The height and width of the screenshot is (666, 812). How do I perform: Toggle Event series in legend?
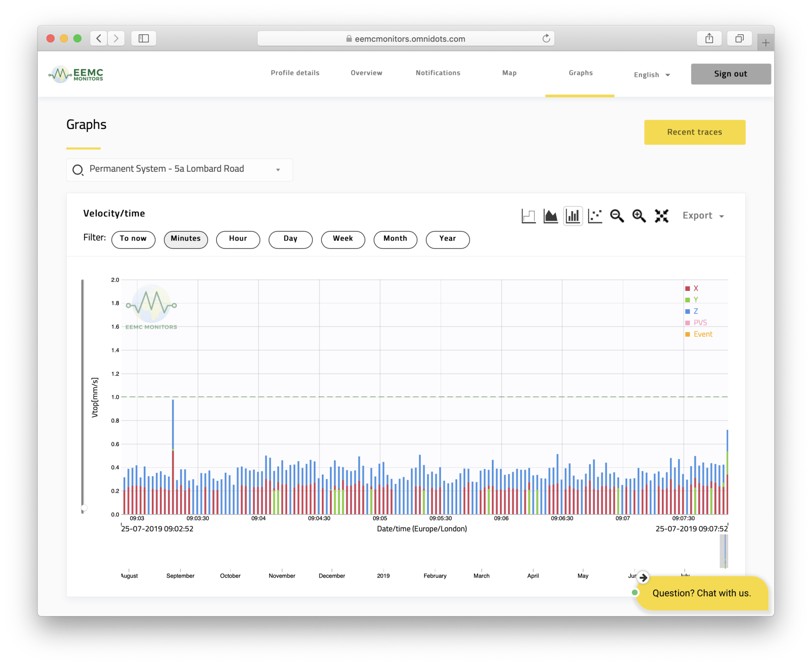699,334
